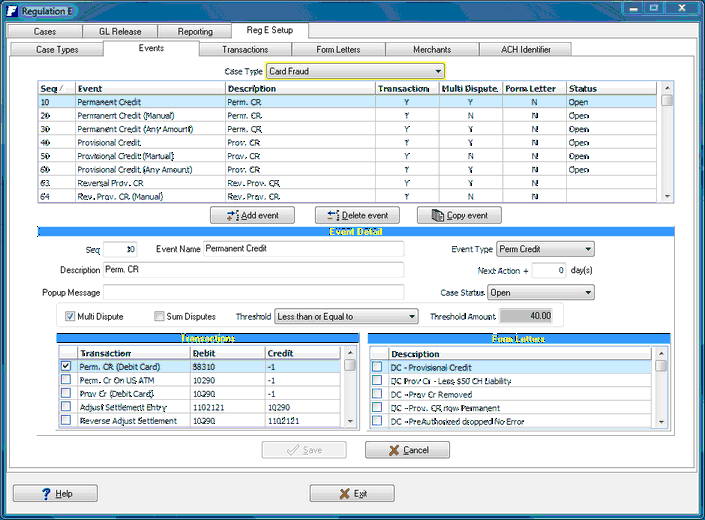Tick the DC - Provisional Credit form letter

pyautogui.click(x=378, y=367)
